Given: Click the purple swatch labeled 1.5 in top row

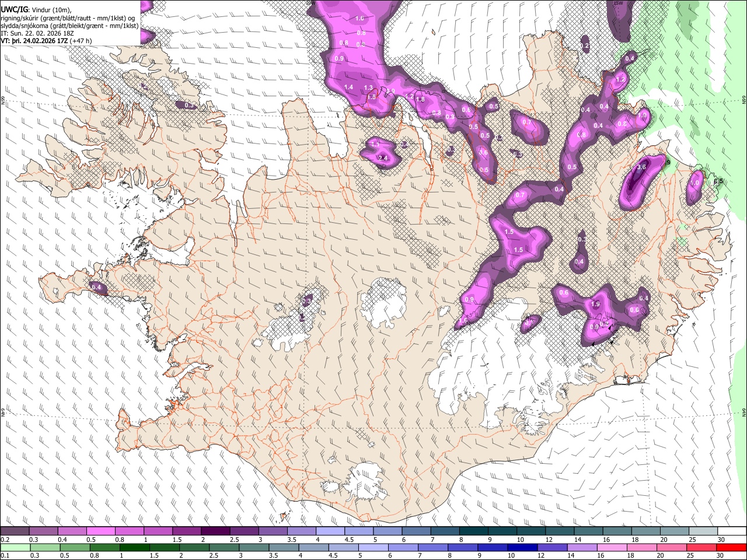Looking at the screenshot, I should [187, 531].
